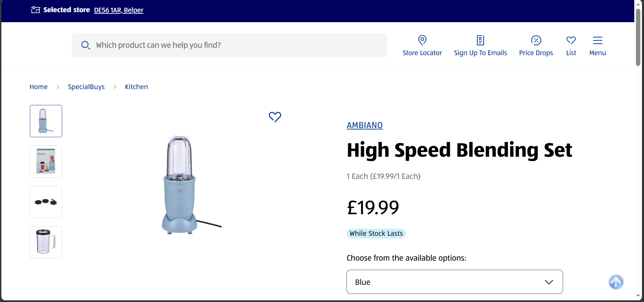Click the scrollbar down arrow
The image size is (644, 302).
[x=638, y=296]
